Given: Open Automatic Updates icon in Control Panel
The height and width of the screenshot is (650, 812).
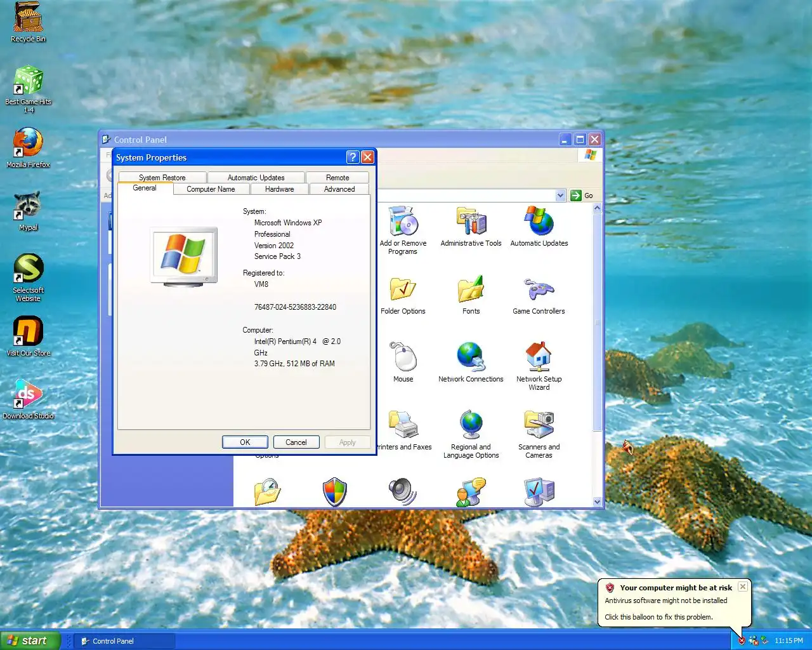Looking at the screenshot, I should [x=539, y=227].
